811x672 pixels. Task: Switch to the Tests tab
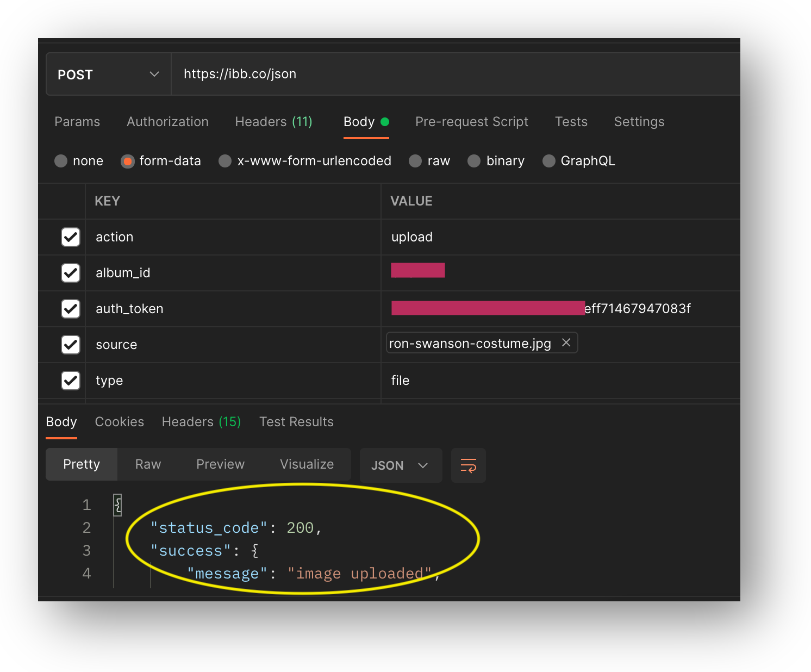tap(571, 122)
